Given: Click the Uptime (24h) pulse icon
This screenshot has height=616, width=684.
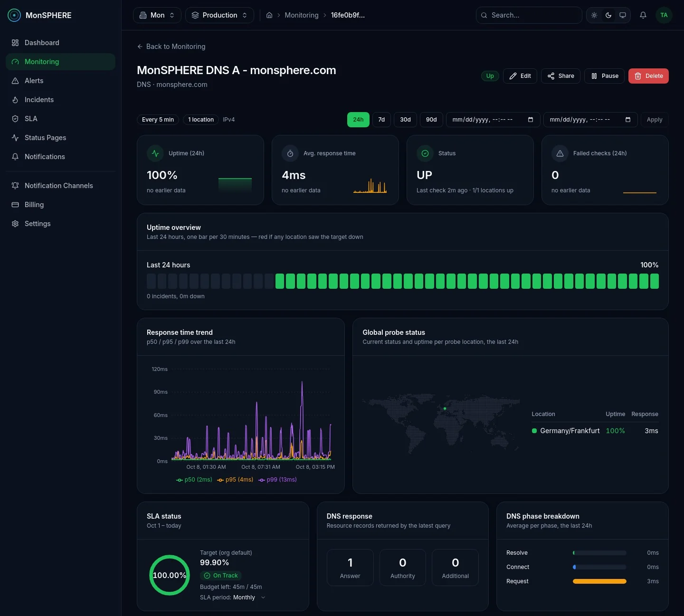Looking at the screenshot, I should click(155, 153).
